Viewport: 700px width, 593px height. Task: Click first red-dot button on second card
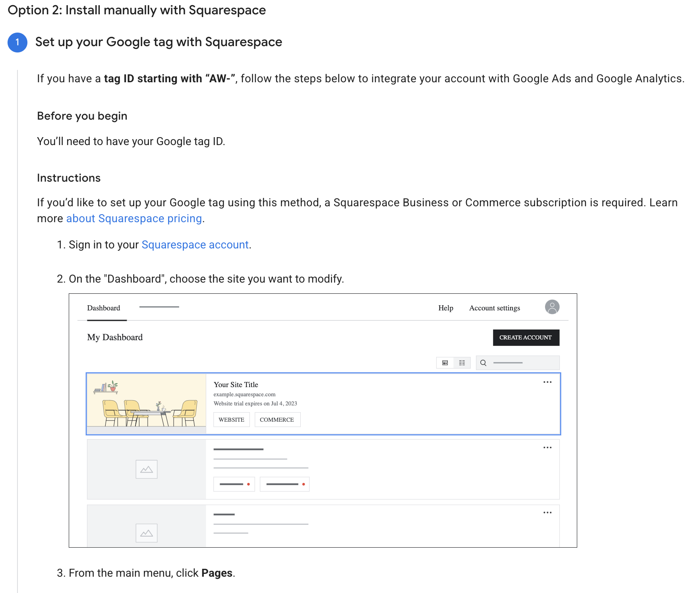234,484
